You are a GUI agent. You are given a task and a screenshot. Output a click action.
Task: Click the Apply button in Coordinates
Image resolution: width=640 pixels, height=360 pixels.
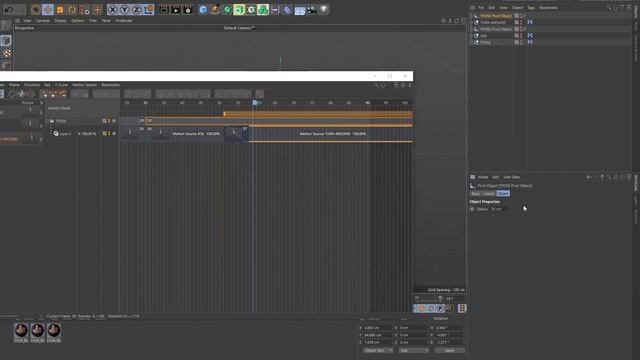(450, 351)
